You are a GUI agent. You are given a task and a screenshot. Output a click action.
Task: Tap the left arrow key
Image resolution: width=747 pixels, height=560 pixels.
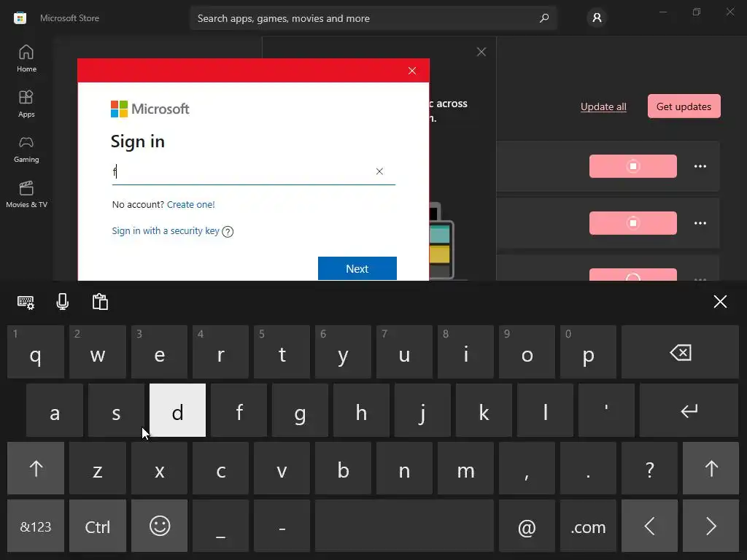pos(649,526)
